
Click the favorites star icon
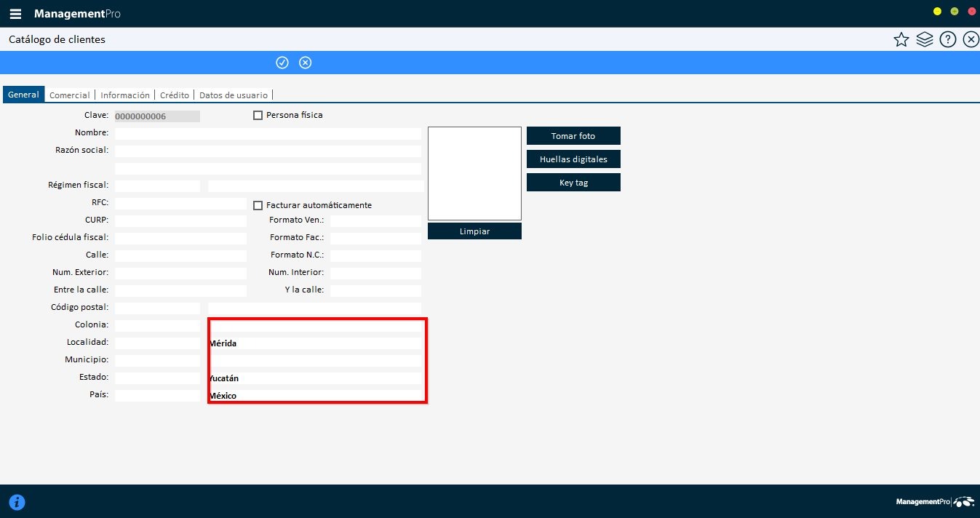tap(901, 40)
